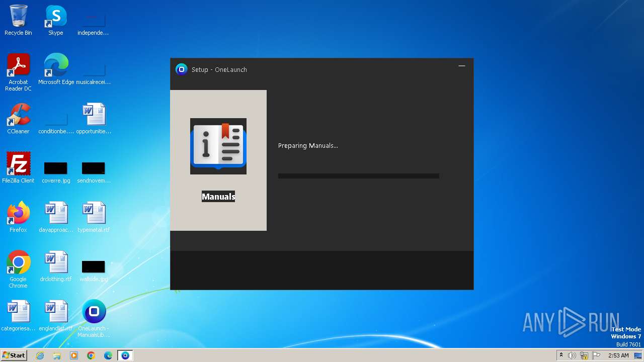Select the englandlist.rtf document

click(56, 316)
